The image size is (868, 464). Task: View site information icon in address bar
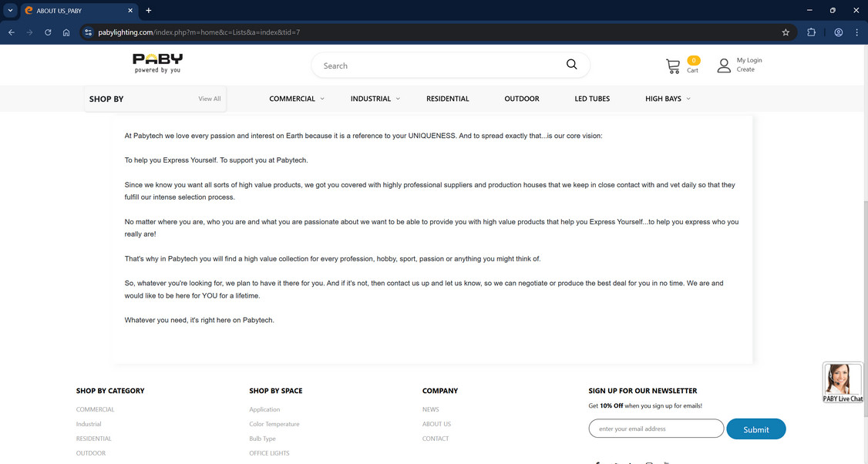coord(88,32)
